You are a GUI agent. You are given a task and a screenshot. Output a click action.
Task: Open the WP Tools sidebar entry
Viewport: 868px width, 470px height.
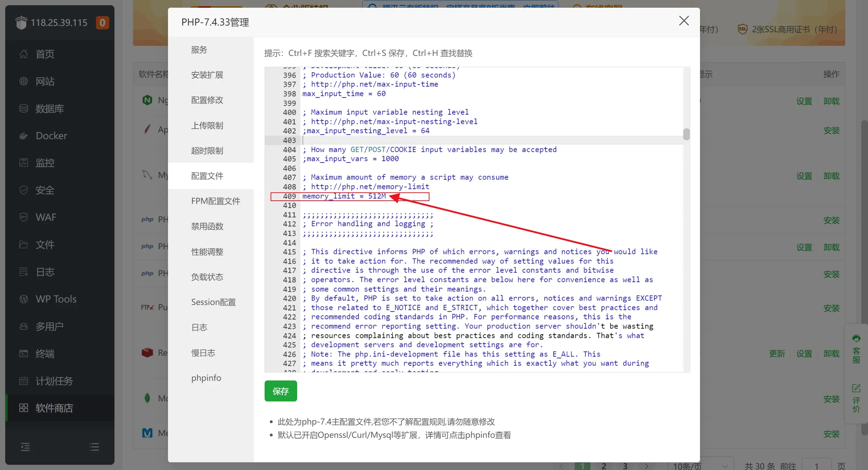pos(56,299)
